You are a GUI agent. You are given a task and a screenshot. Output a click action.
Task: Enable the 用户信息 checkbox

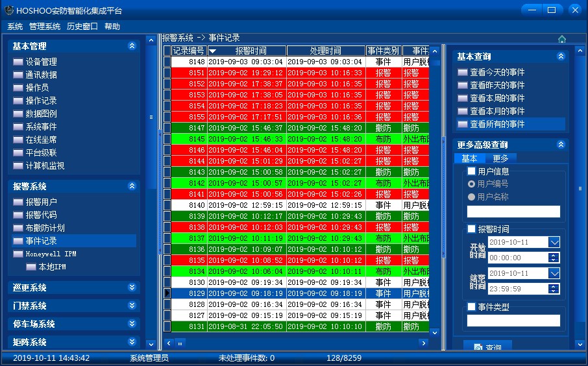click(x=472, y=171)
